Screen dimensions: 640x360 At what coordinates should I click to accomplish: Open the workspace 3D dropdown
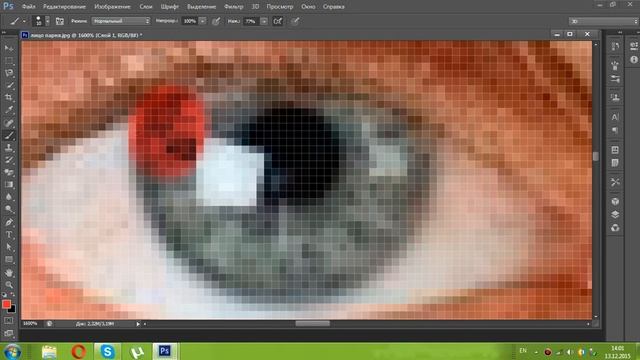603,21
